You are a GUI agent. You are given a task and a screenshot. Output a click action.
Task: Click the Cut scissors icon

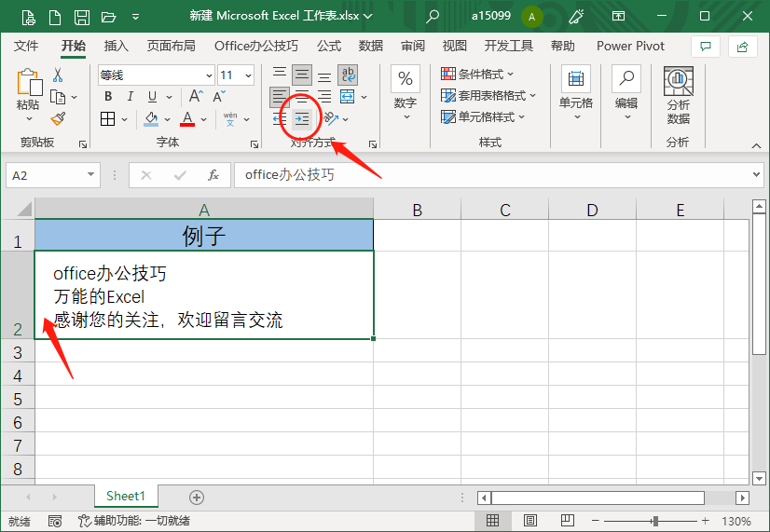58,75
